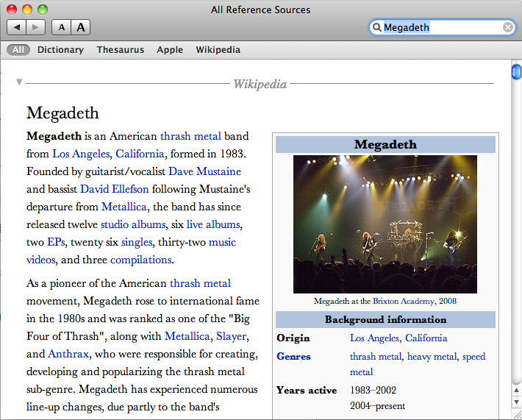The height and width of the screenshot is (420, 522).
Task: Open the singles link
Action: (x=137, y=242)
